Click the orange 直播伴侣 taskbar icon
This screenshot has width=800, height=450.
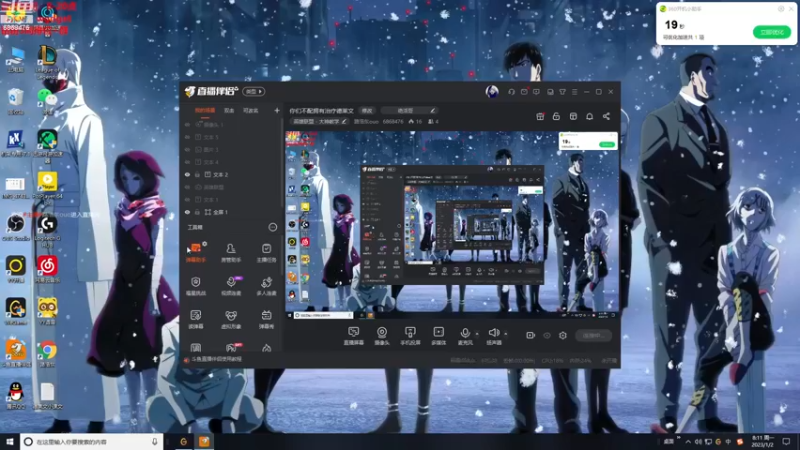tap(204, 441)
